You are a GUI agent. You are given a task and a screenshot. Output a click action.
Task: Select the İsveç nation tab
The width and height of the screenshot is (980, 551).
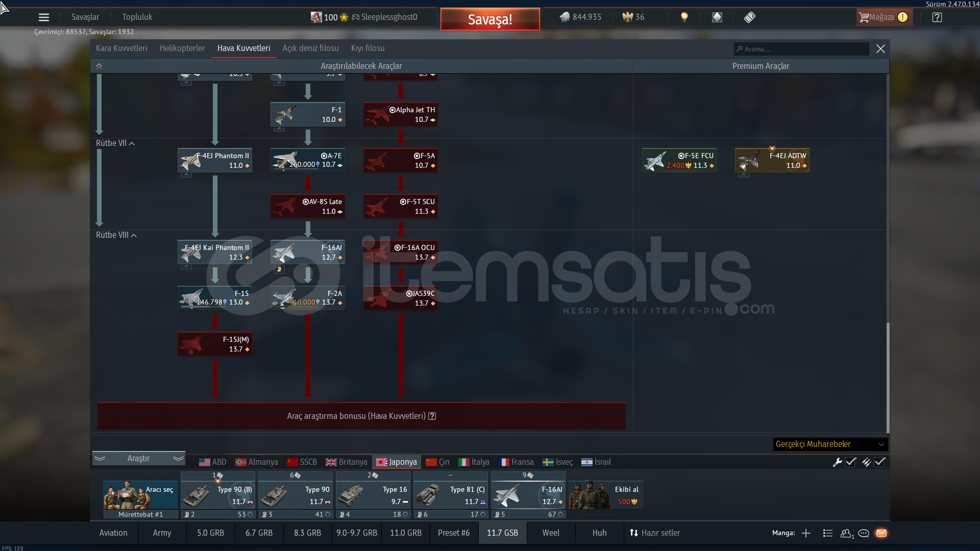558,462
